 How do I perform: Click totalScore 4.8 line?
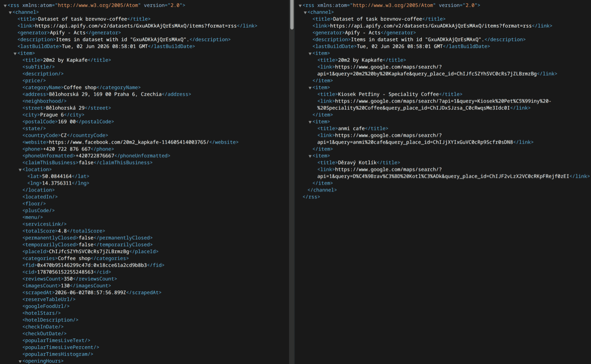tap(64, 231)
